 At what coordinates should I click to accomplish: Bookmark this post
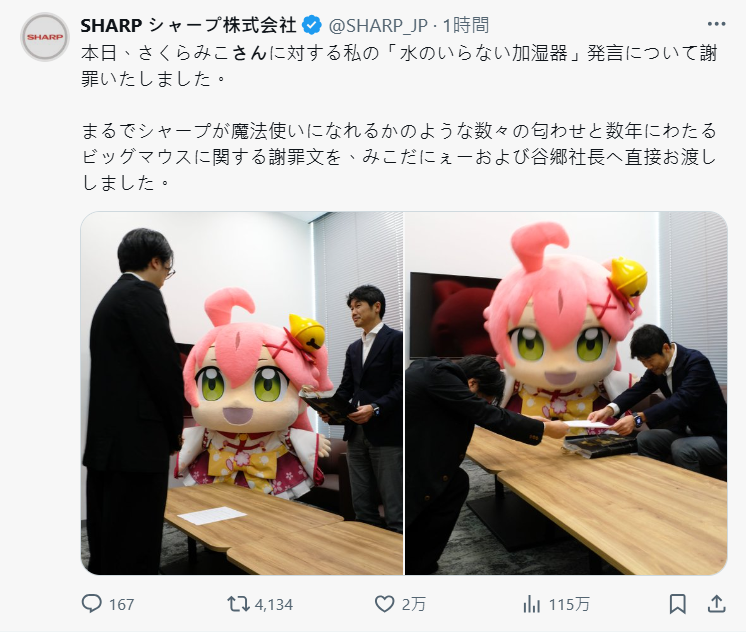click(677, 604)
